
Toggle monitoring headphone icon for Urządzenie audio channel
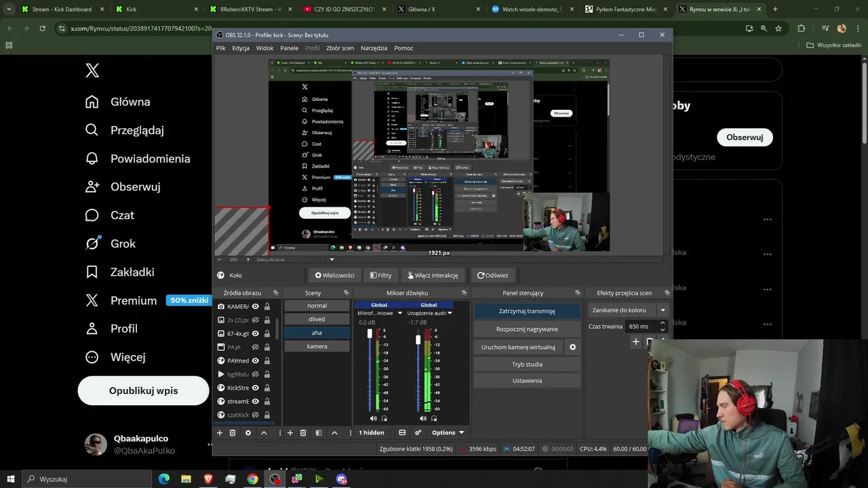pyautogui.click(x=434, y=418)
